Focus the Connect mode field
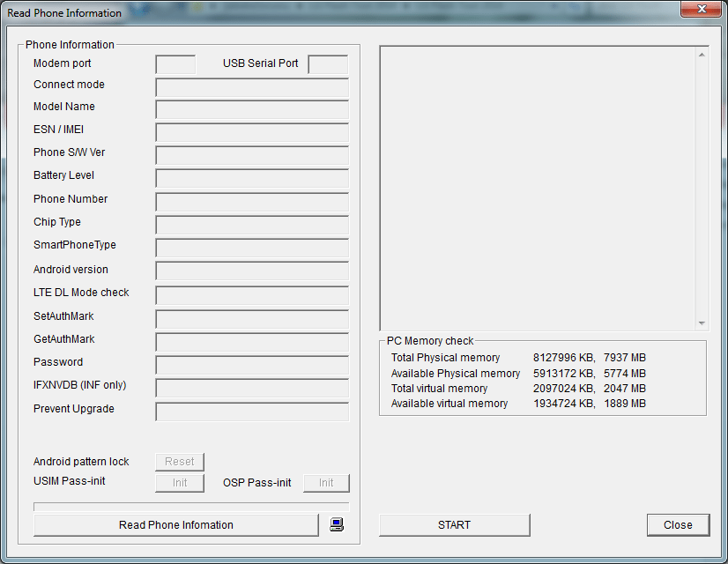728x564 pixels. pyautogui.click(x=252, y=87)
